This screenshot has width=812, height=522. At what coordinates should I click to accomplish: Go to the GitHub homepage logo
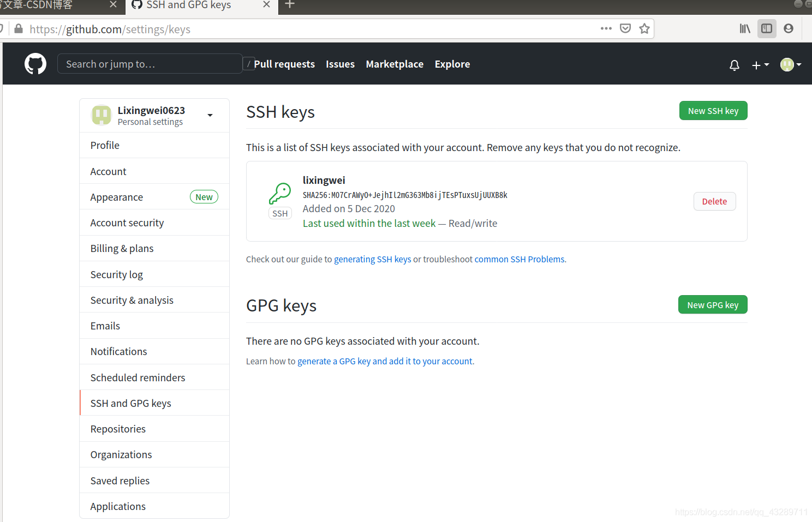tap(35, 64)
